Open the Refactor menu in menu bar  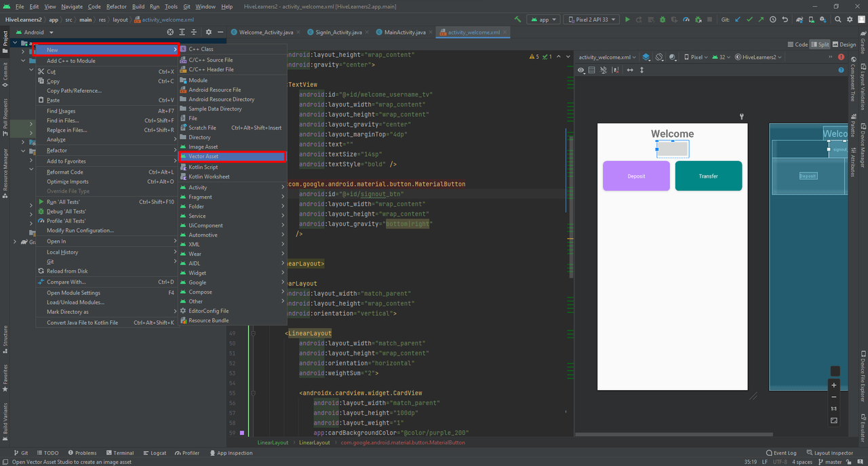117,6
